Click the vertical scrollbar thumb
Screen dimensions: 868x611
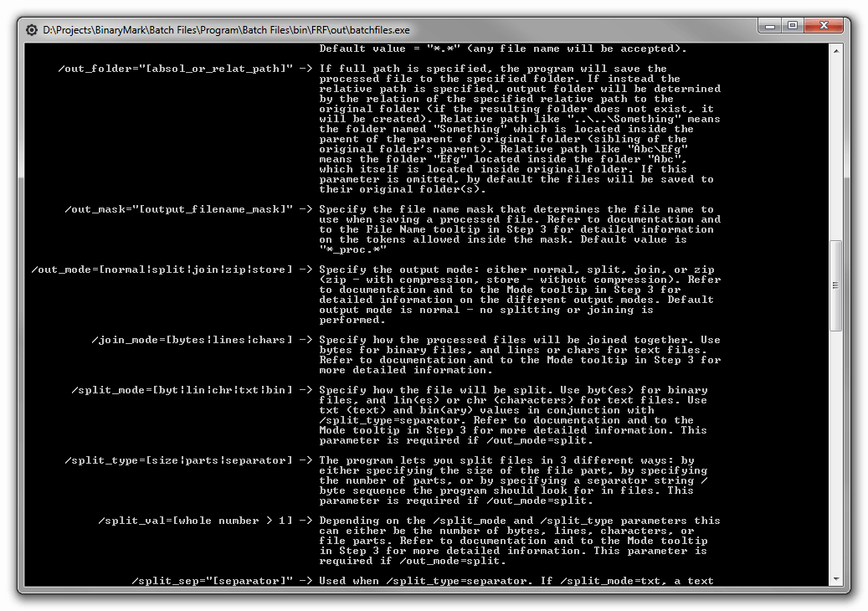point(835,285)
